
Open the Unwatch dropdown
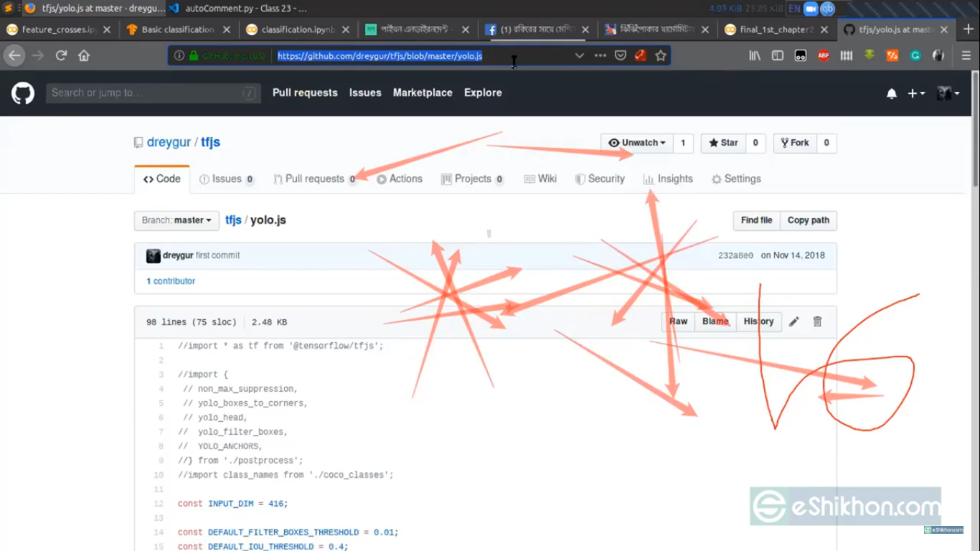637,143
